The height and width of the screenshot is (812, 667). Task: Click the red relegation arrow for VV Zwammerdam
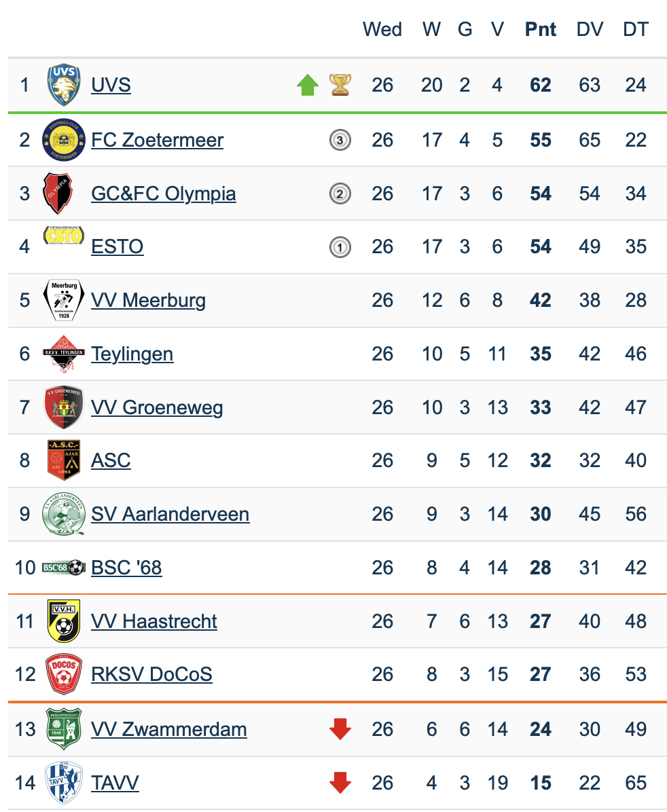click(x=340, y=730)
